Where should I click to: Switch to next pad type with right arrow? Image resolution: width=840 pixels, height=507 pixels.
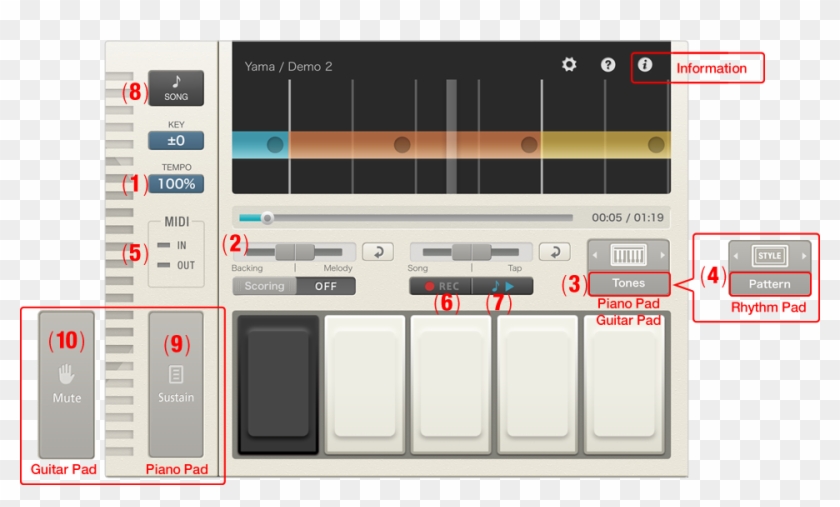coord(662,255)
